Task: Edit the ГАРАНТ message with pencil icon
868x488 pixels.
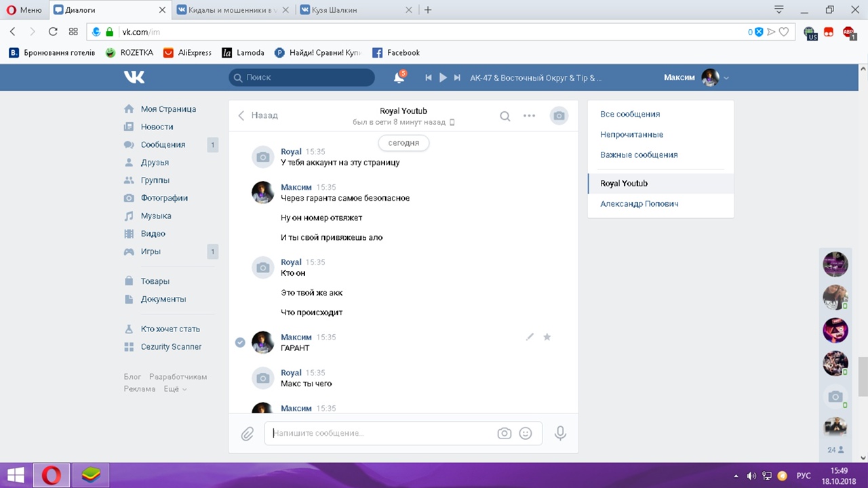Action: pos(530,337)
